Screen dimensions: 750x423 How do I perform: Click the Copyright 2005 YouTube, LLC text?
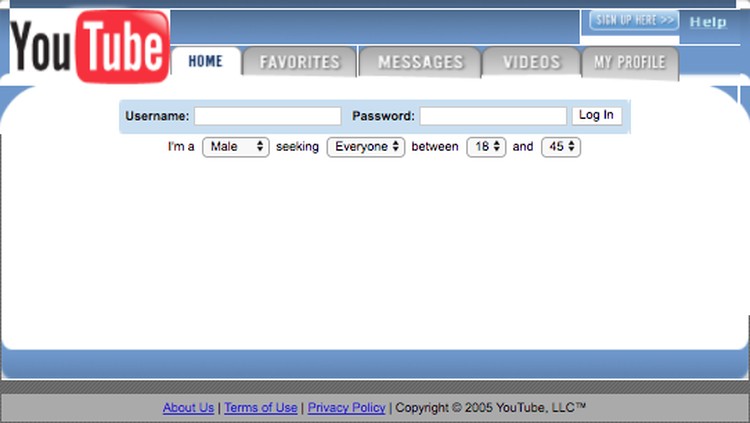click(490, 408)
